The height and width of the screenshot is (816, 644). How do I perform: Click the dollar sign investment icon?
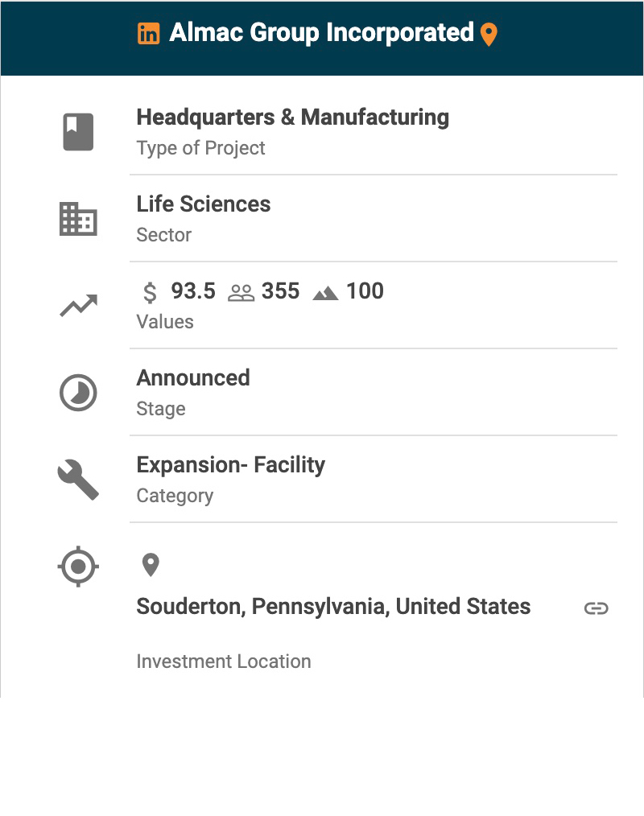(150, 292)
